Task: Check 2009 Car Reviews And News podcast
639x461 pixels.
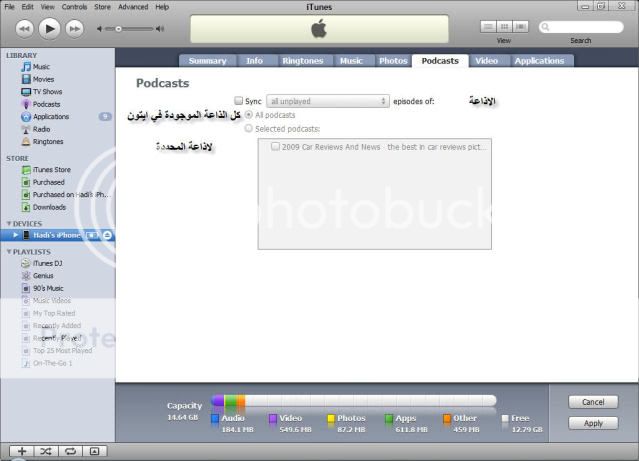Action: 275,146
